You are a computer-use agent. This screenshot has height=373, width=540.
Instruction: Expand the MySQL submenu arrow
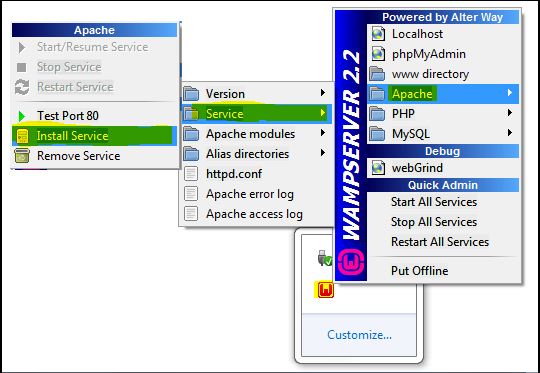click(x=510, y=133)
